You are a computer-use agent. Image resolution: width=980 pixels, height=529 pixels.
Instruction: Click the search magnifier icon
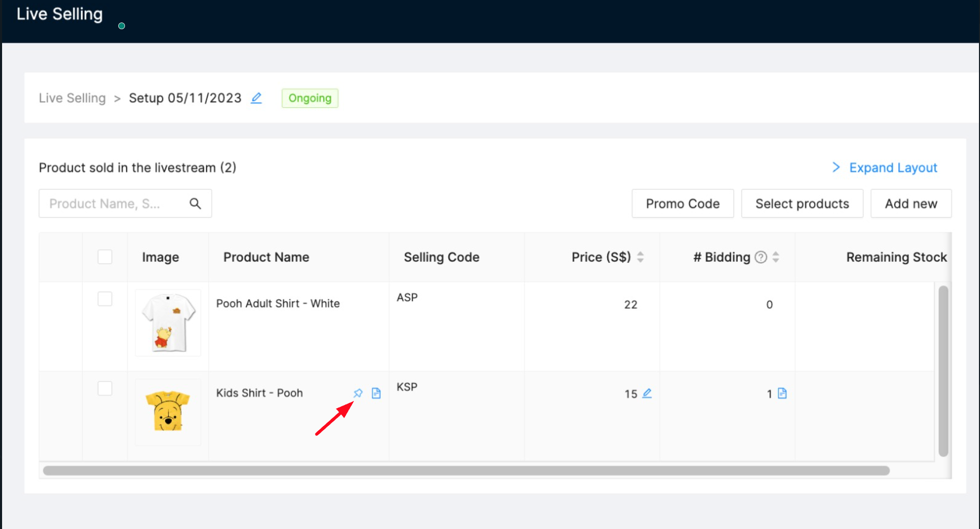(x=195, y=204)
